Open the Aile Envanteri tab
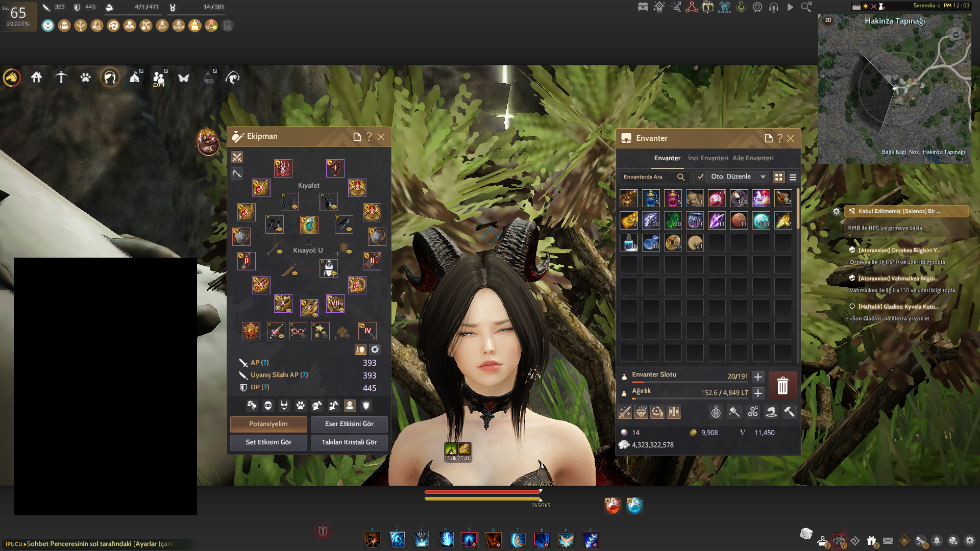The height and width of the screenshot is (551, 980). [x=753, y=158]
